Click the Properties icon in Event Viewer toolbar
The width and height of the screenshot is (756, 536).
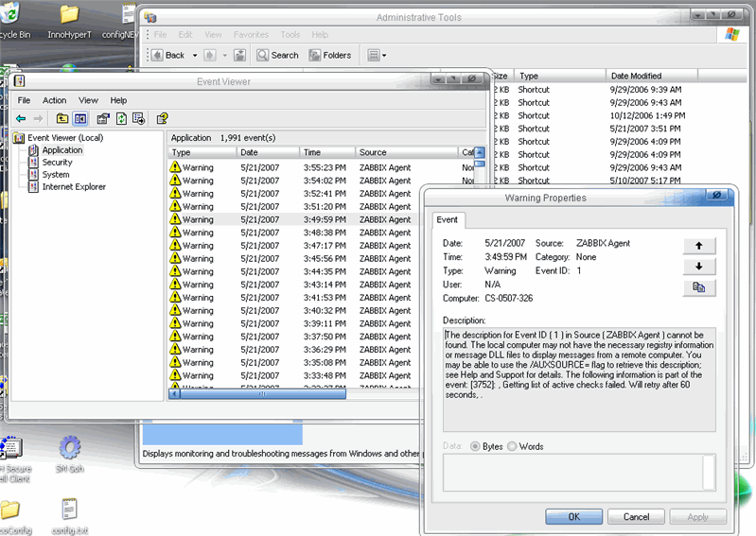tap(103, 118)
